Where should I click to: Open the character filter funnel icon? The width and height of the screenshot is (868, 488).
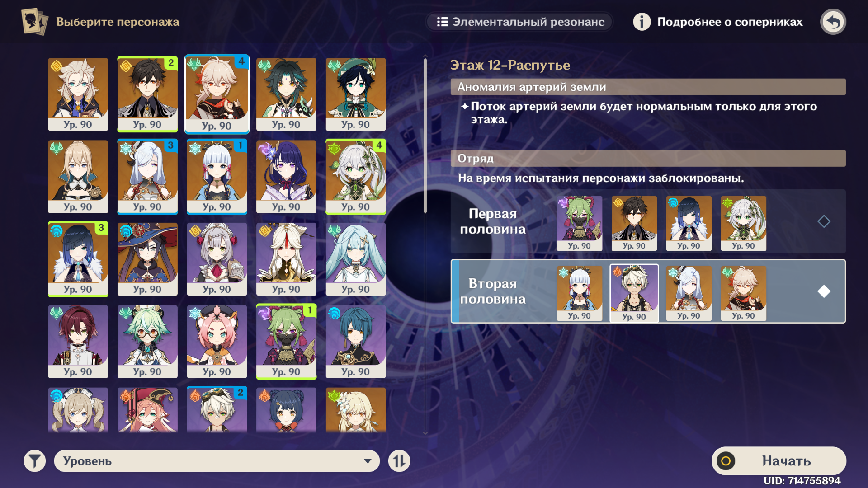35,461
